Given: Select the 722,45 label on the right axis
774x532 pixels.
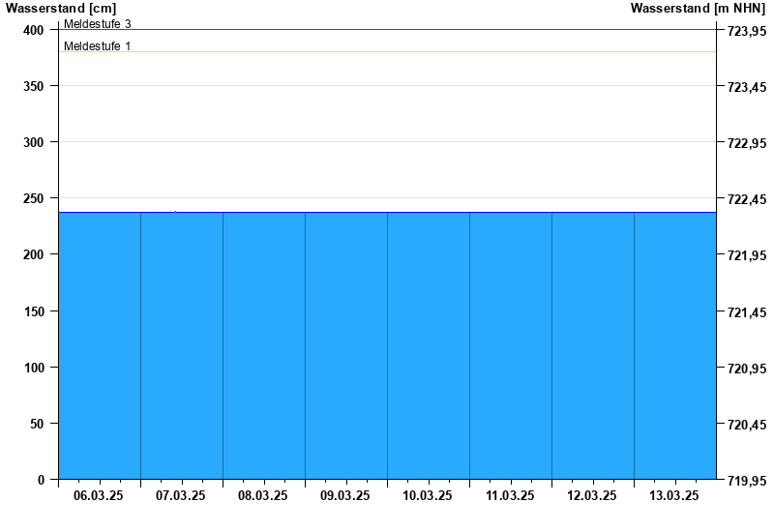Looking at the screenshot, I should [747, 199].
